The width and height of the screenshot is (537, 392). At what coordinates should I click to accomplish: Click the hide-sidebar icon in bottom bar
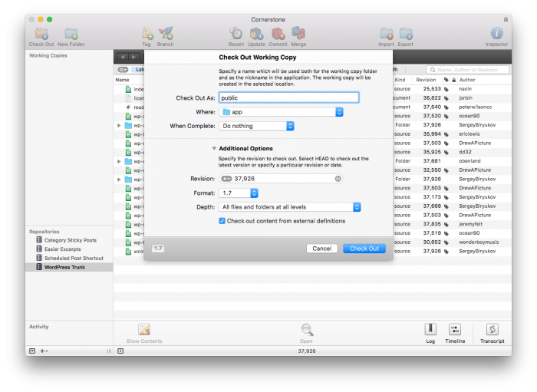click(x=120, y=351)
